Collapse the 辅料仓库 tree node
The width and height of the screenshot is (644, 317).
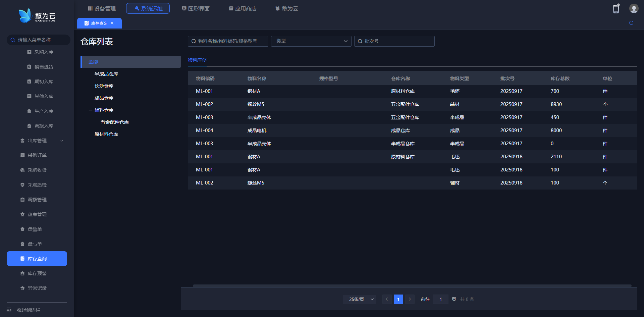click(x=91, y=110)
